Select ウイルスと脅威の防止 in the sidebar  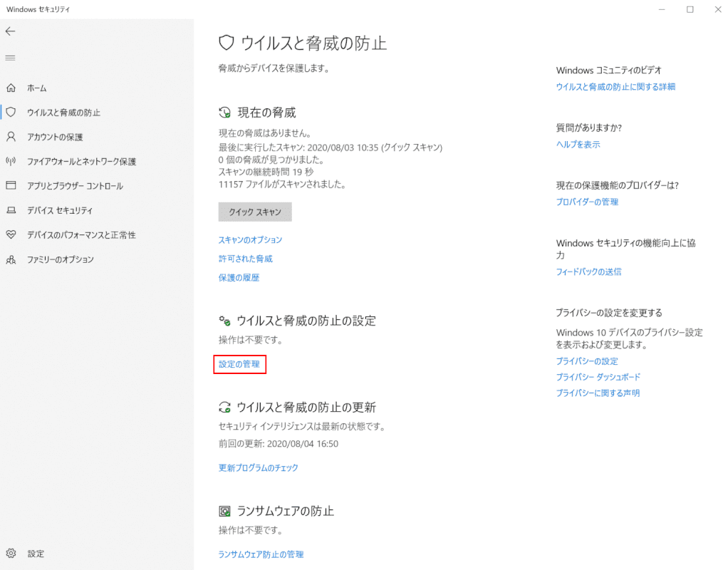[63, 113]
